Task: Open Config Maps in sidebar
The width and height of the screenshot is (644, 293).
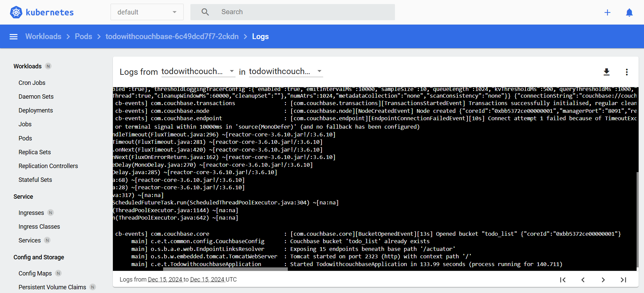Action: pos(35,273)
